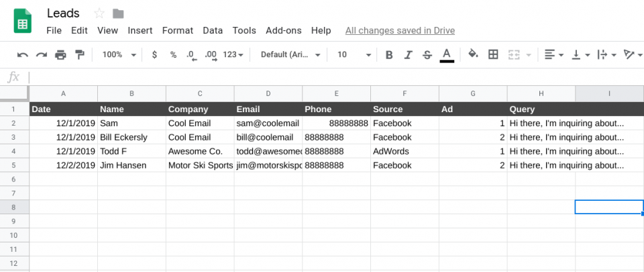Open the Format menu
The image size is (644, 272).
(x=177, y=30)
